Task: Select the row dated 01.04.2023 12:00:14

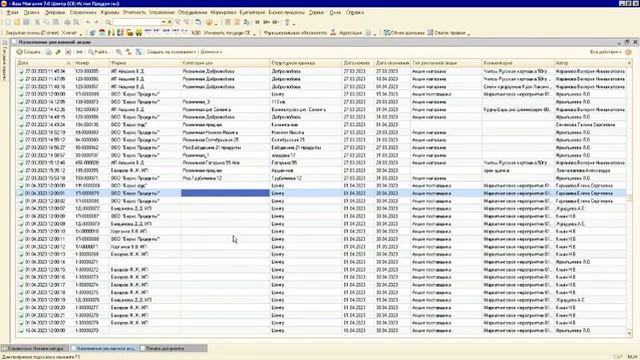Action: click(321, 262)
